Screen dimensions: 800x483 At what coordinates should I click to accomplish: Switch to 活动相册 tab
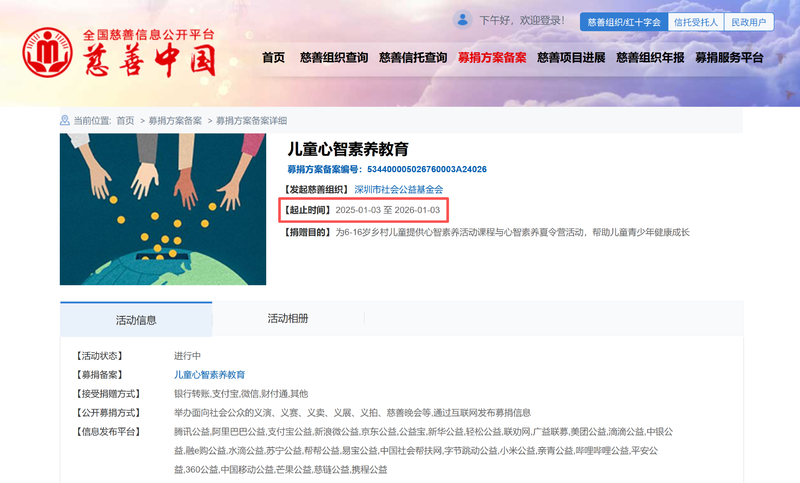point(288,319)
